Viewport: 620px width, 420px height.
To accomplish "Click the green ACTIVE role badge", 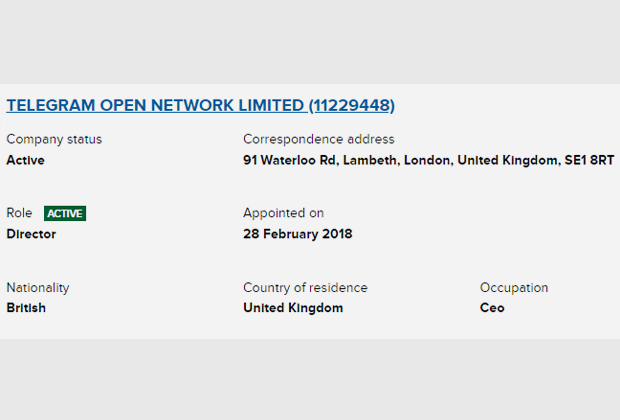I will [x=65, y=214].
